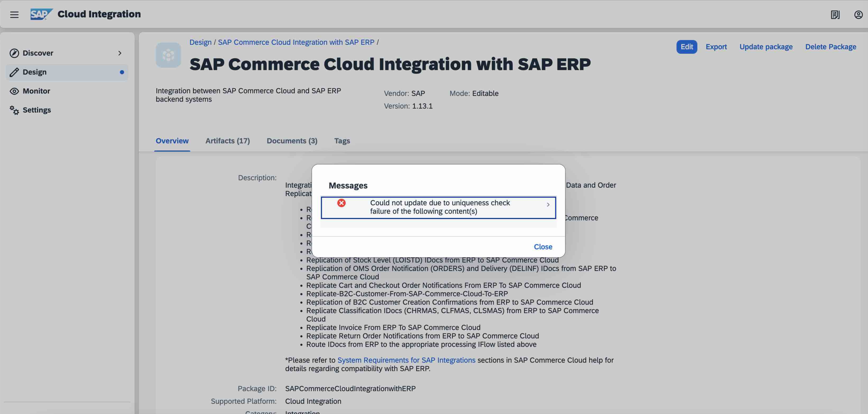Image resolution: width=868 pixels, height=414 pixels.
Task: Open the notifications list icon
Action: pyautogui.click(x=835, y=15)
